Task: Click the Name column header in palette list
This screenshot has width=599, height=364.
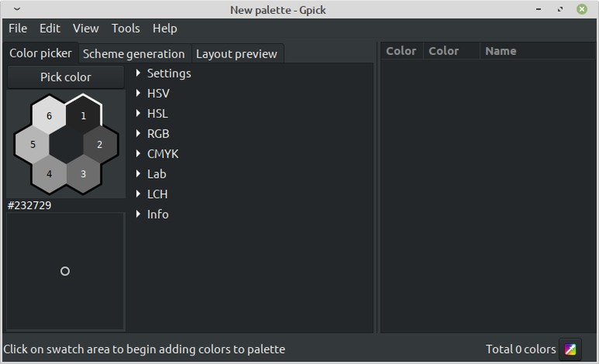Action: tap(537, 50)
